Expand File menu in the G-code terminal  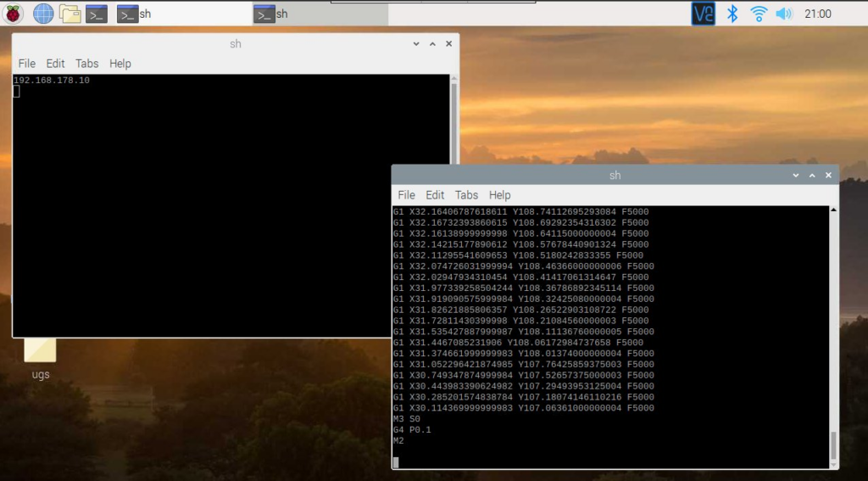pos(406,195)
